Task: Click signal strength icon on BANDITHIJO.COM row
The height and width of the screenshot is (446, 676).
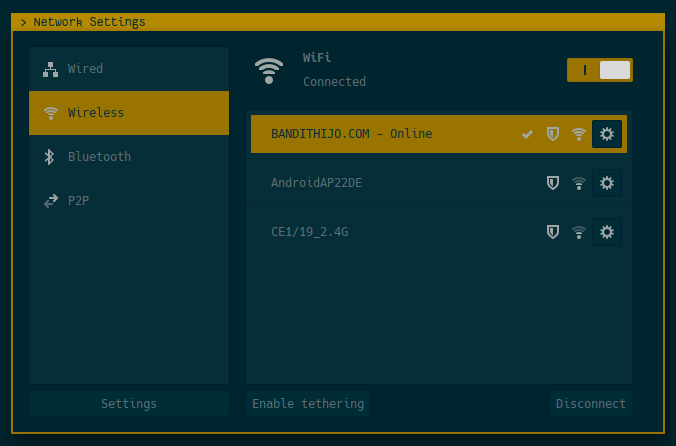Action: pyautogui.click(x=578, y=134)
